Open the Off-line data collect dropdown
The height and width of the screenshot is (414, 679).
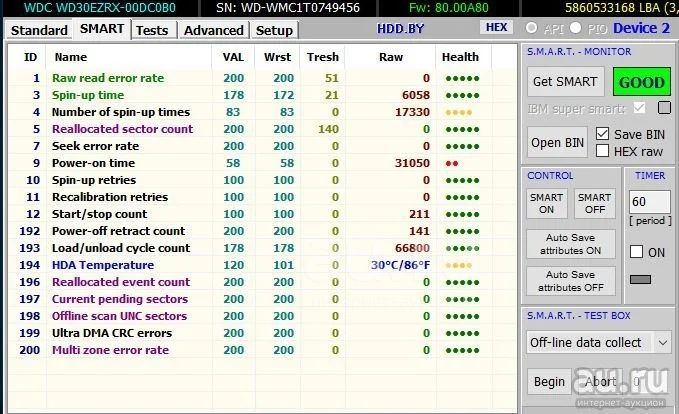point(599,343)
